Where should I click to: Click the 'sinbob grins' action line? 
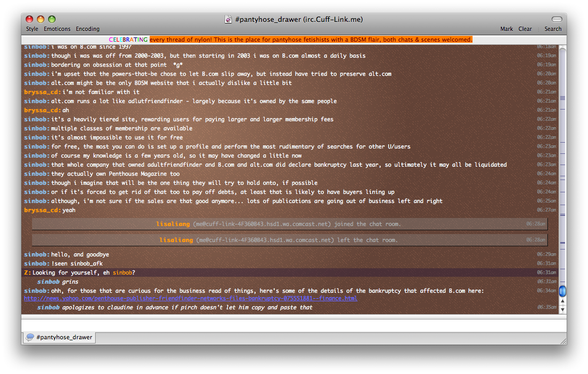(58, 282)
